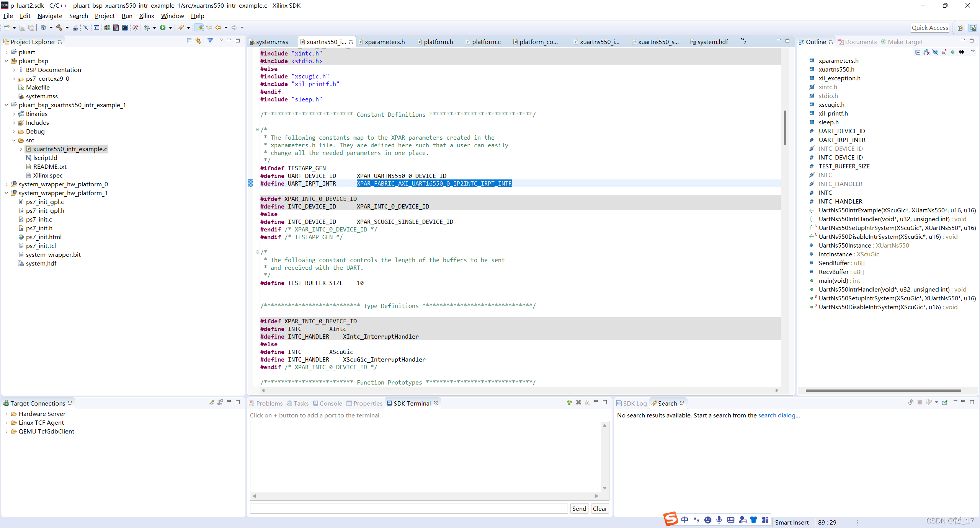
Task: Collapse the src folder in project tree
Action: point(14,140)
